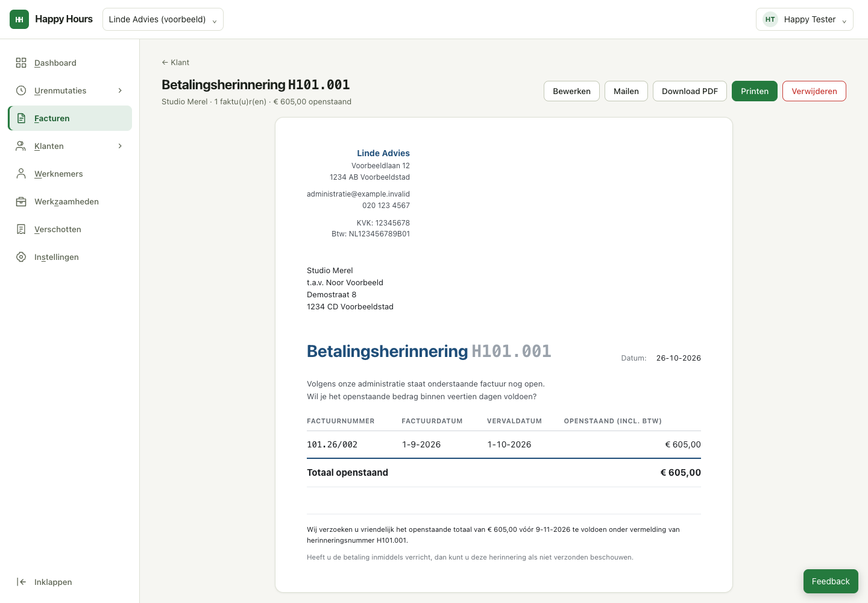Click the Mailen button

[626, 91]
